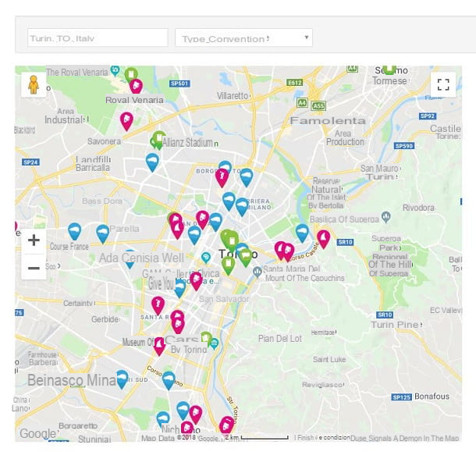476x452 pixels.
Task: Click Basilica Of Superga landmark icon
Action: click(386, 217)
